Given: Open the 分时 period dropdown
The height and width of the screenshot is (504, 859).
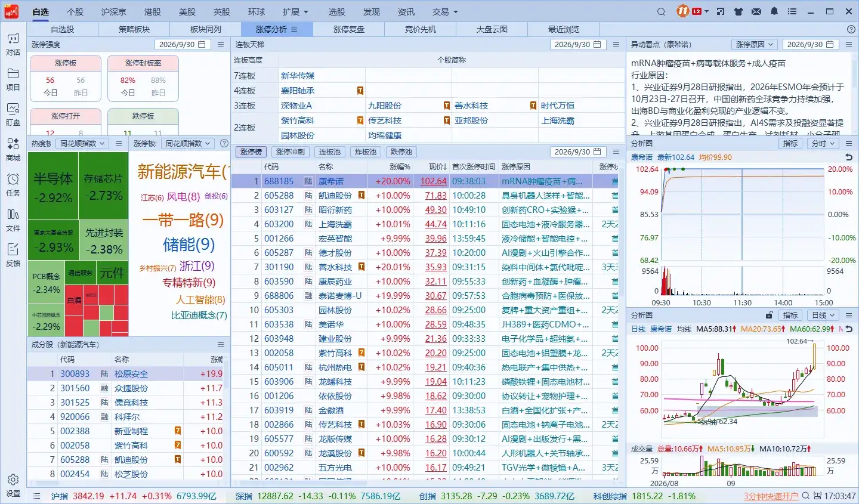Looking at the screenshot, I should tap(823, 143).
